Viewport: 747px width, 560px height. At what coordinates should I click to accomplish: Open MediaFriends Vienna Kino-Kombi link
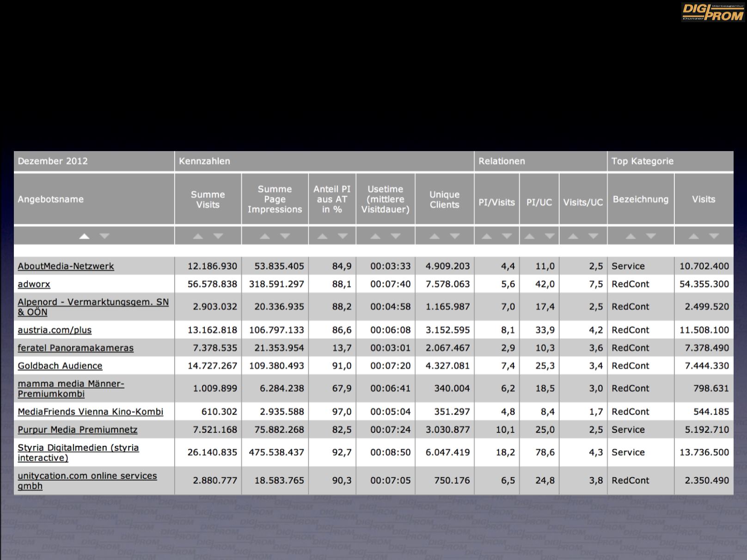[90, 412]
